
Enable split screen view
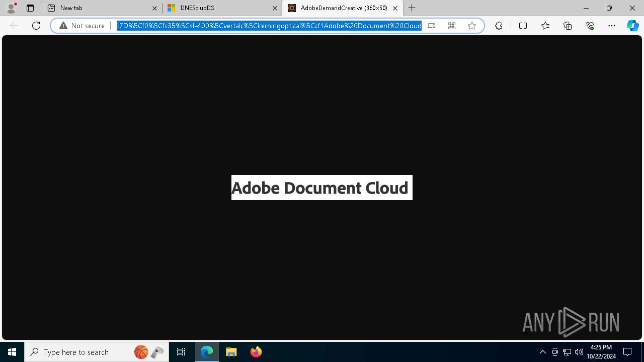(523, 26)
